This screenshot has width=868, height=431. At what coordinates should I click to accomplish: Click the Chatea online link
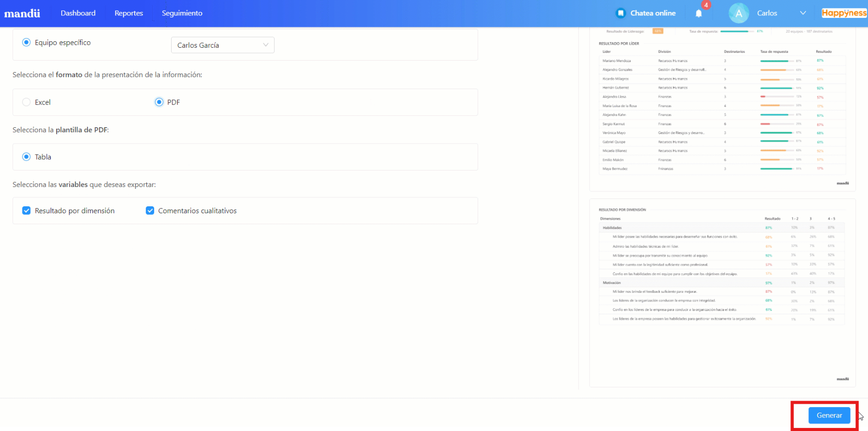tap(653, 13)
